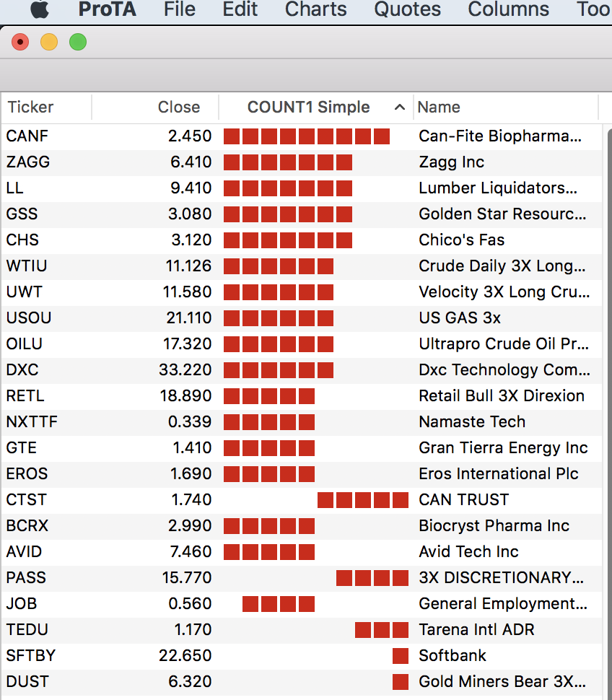Screen dimensions: 612x700
Task: Select the UWT ticker
Action: point(24,292)
